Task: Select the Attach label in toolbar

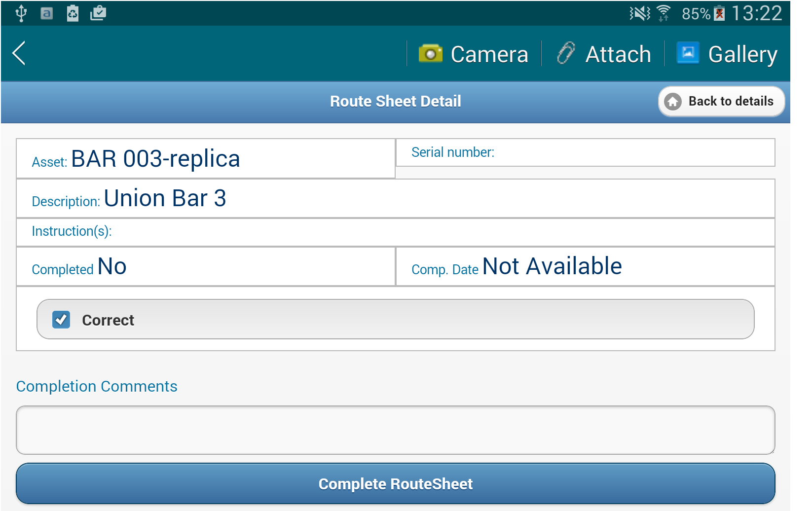Action: tap(618, 54)
